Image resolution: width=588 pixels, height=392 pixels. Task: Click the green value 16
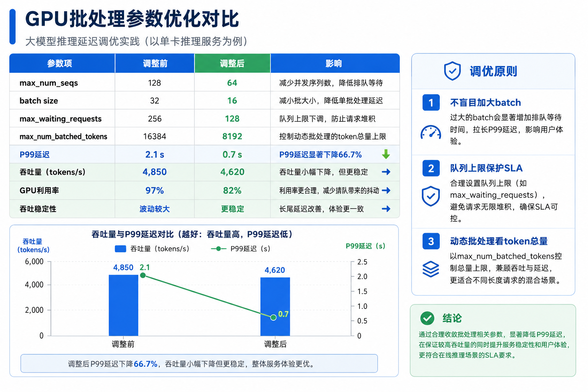tap(232, 101)
